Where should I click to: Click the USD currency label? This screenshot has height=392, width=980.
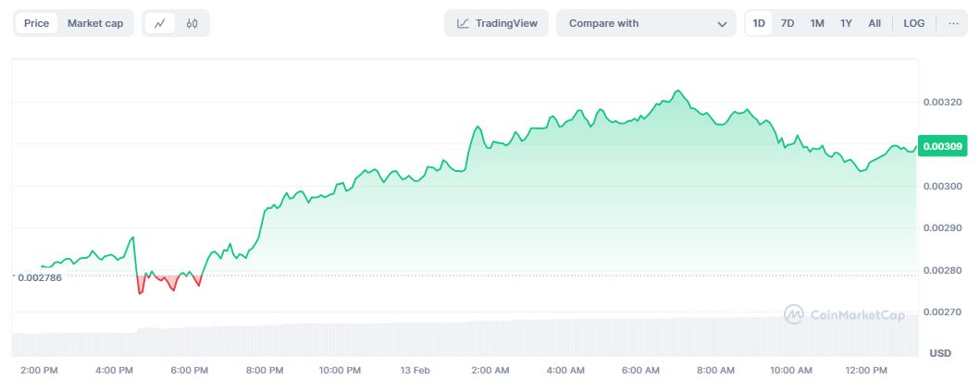point(940,353)
